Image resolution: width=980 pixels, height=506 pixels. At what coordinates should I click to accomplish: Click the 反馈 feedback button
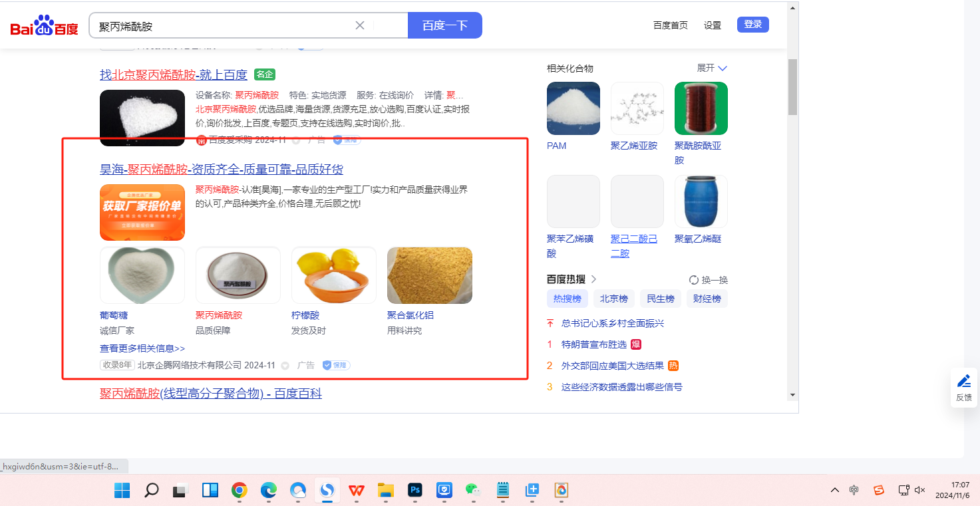964,388
